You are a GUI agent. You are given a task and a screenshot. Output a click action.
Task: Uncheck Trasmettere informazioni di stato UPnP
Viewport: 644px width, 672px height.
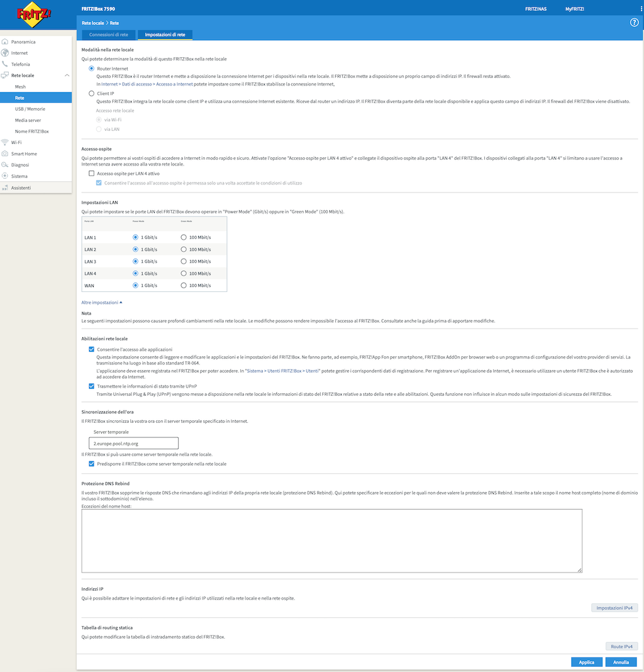[92, 386]
